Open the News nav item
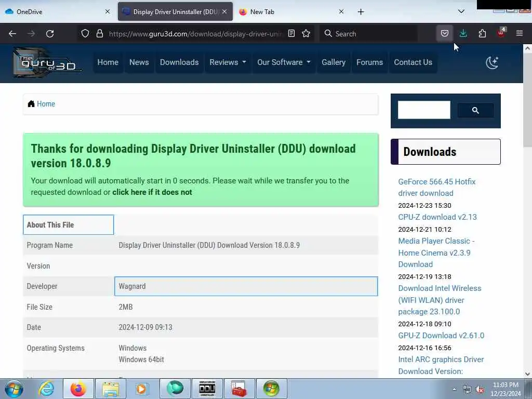The height and width of the screenshot is (399, 532). (139, 62)
